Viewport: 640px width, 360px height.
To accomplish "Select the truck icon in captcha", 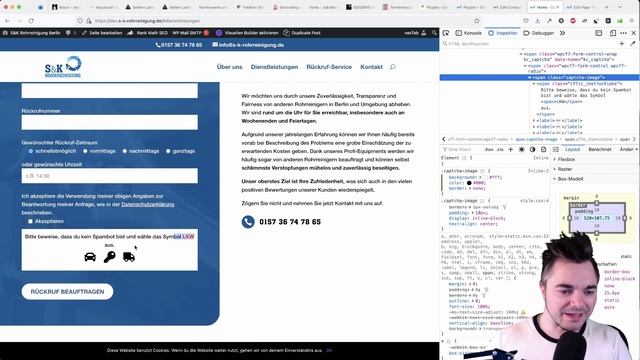I will [x=129, y=257].
